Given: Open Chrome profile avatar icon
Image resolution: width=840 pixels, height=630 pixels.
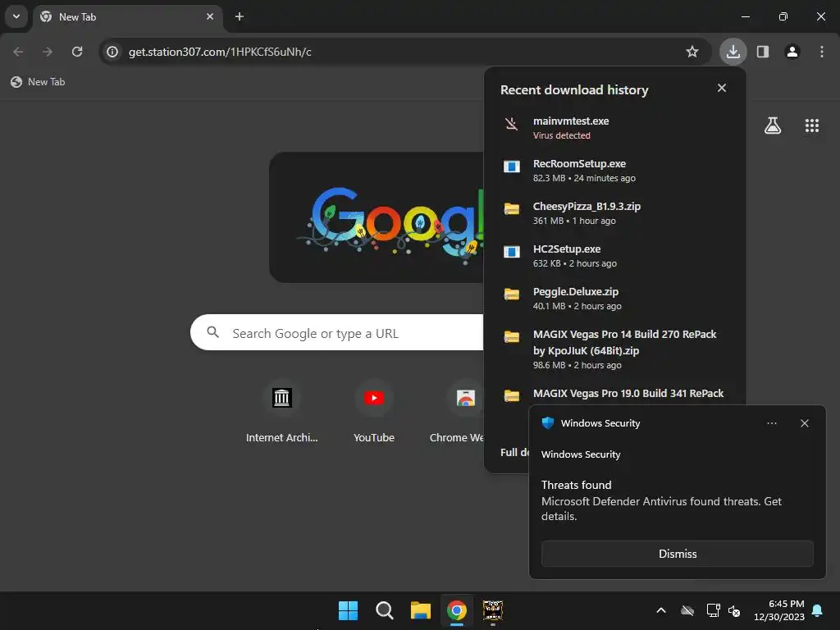Looking at the screenshot, I should click(x=792, y=52).
